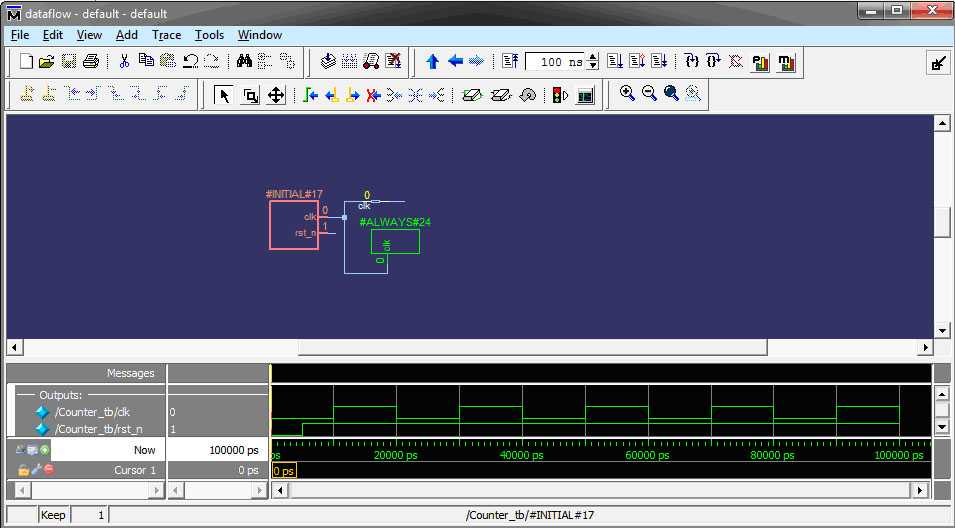The image size is (955, 528).
Task: Click the dock/undock window icon
Action: pos(938,62)
